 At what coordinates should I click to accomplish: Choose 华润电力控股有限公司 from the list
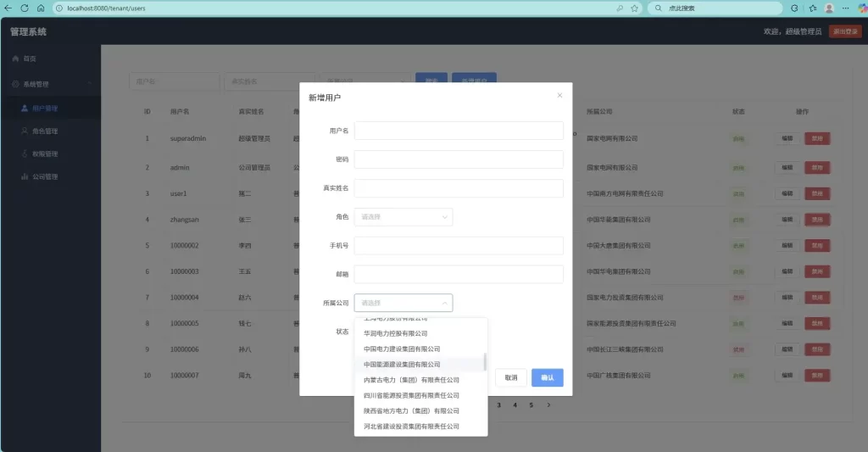click(x=420, y=333)
